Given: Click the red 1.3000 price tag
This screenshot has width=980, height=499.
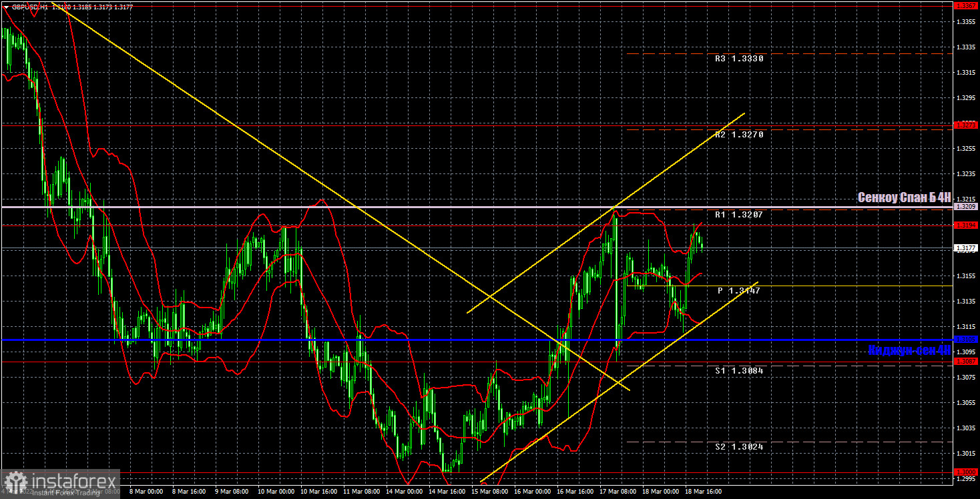Looking at the screenshot, I should pyautogui.click(x=966, y=472).
